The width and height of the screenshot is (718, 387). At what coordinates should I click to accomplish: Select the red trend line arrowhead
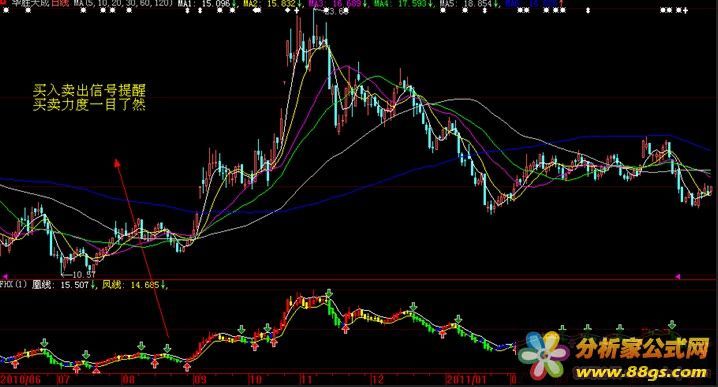coord(117,163)
